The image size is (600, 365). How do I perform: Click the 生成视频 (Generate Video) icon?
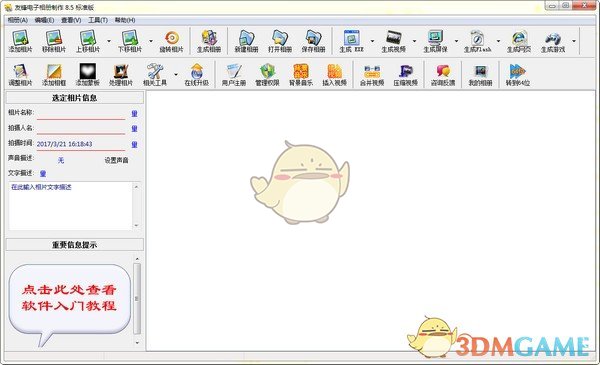click(x=393, y=41)
